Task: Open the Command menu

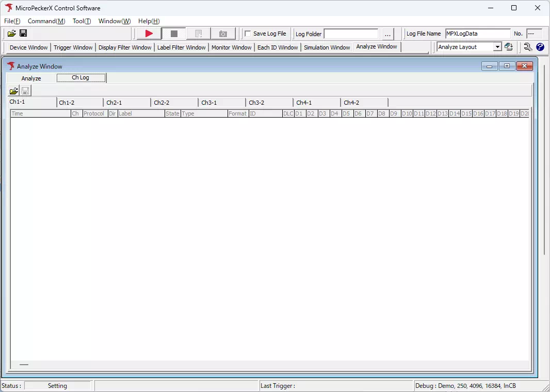Action: click(x=46, y=21)
